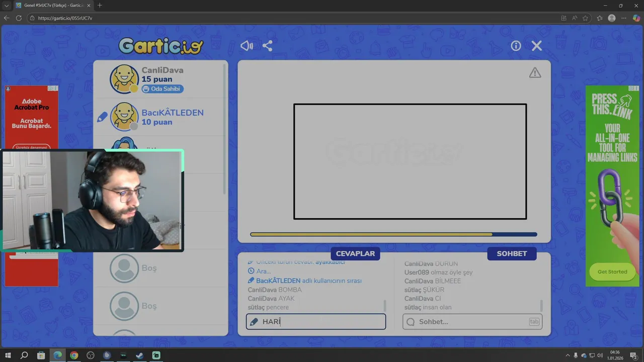
Task: Click the 'sütlaç insan olan' chat message
Action: pyautogui.click(x=428, y=307)
